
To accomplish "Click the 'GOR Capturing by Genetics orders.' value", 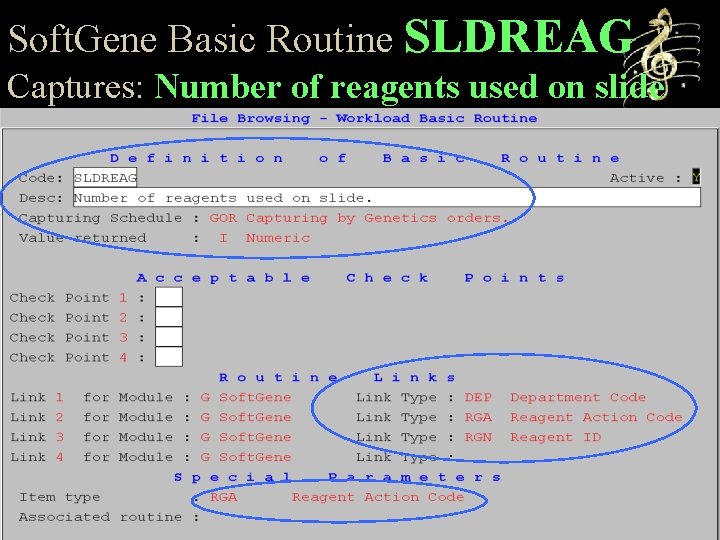I will click(359, 218).
